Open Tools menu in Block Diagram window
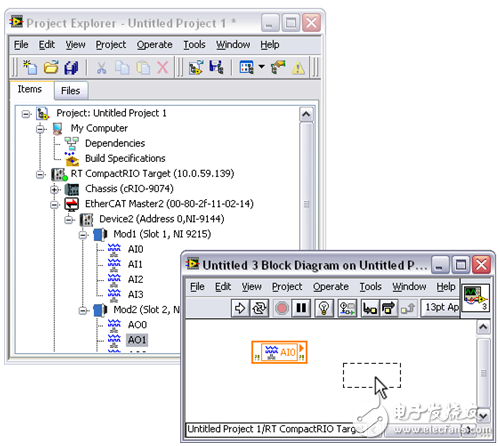Viewport: 500px width, 446px height. pyautogui.click(x=370, y=287)
